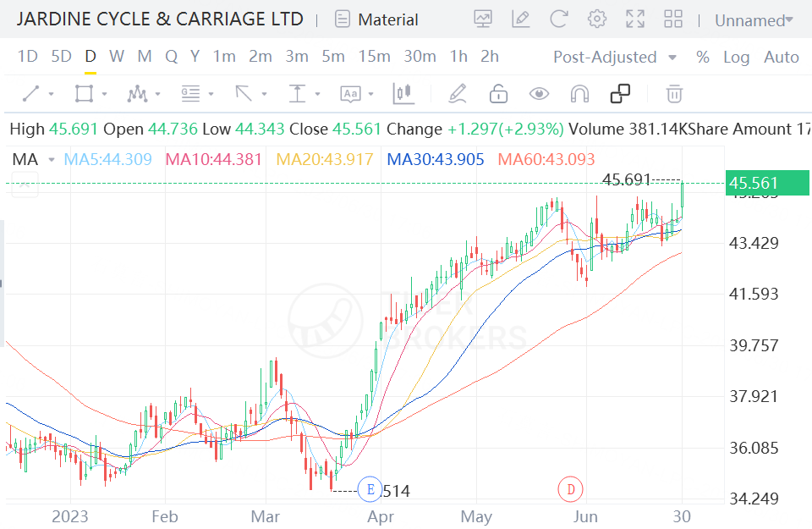Open chart settings gear icon
This screenshot has width=812, height=529.
coord(596,19)
